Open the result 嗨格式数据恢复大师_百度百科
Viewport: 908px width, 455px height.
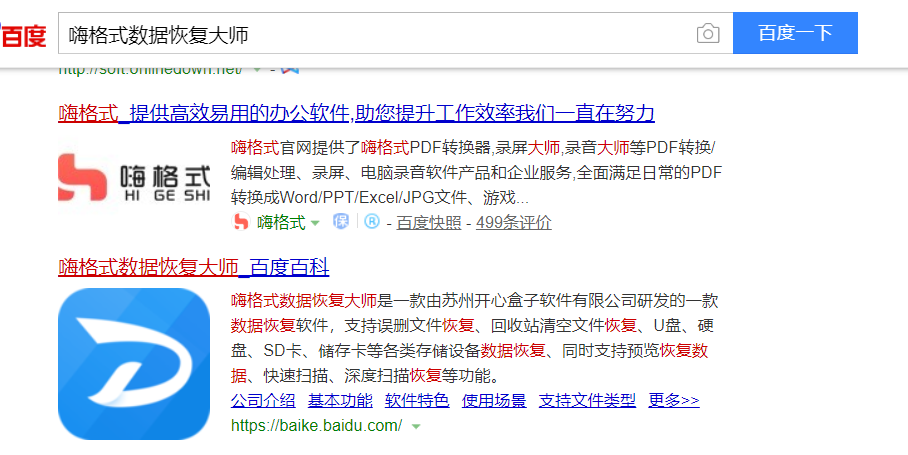[x=194, y=267]
